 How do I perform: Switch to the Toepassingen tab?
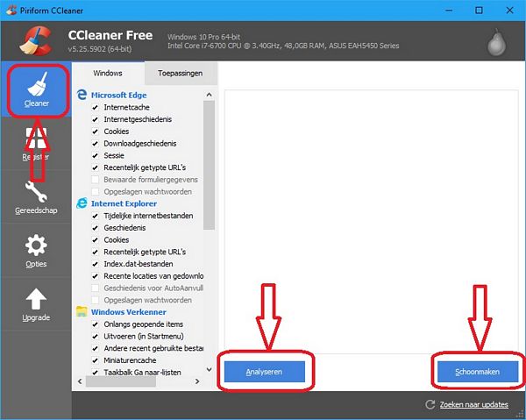point(181,73)
